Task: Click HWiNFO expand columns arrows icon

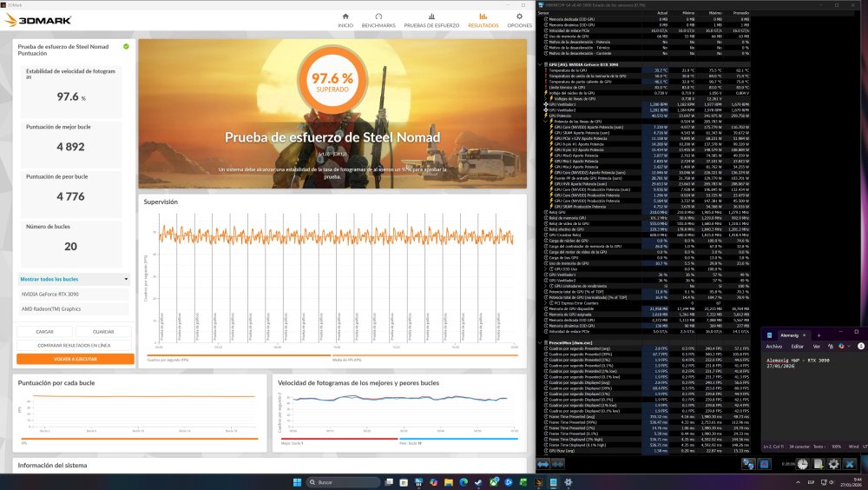Action: pos(543,464)
